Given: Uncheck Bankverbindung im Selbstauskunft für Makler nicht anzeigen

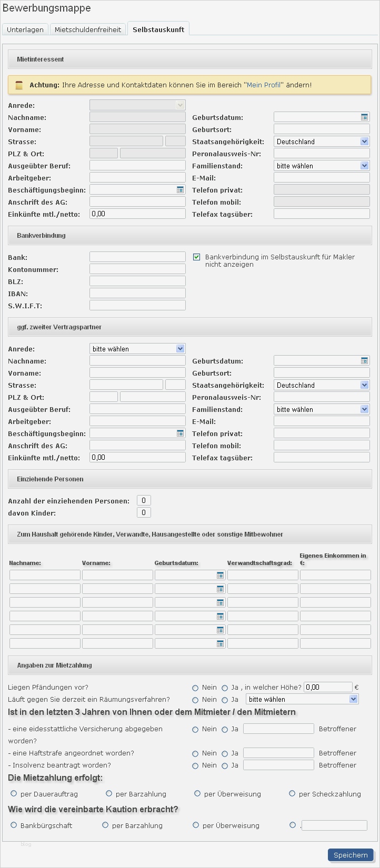Looking at the screenshot, I should coord(196,257).
